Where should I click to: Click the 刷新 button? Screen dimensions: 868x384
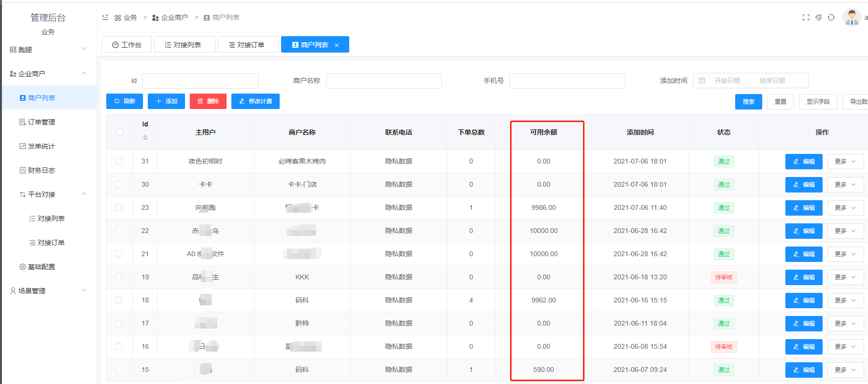(x=125, y=101)
